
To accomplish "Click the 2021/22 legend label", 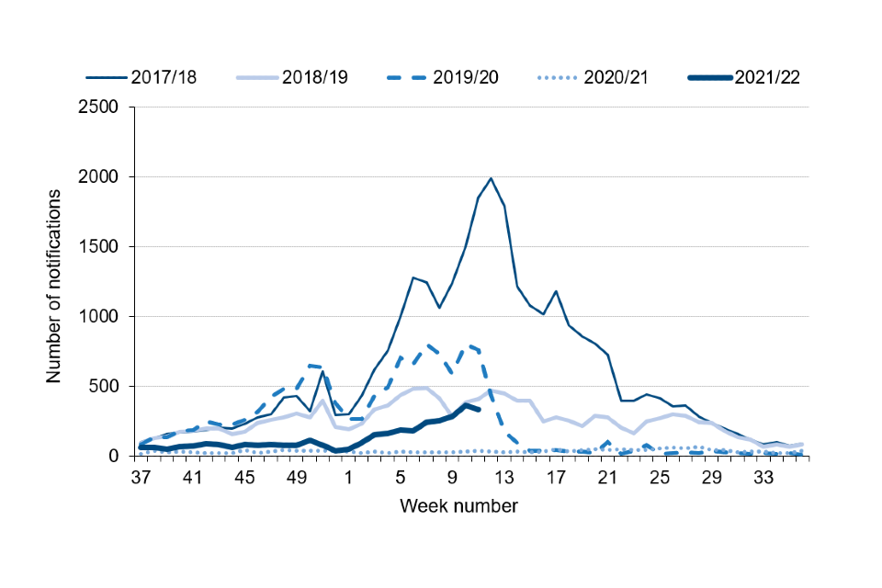I will pos(767,77).
